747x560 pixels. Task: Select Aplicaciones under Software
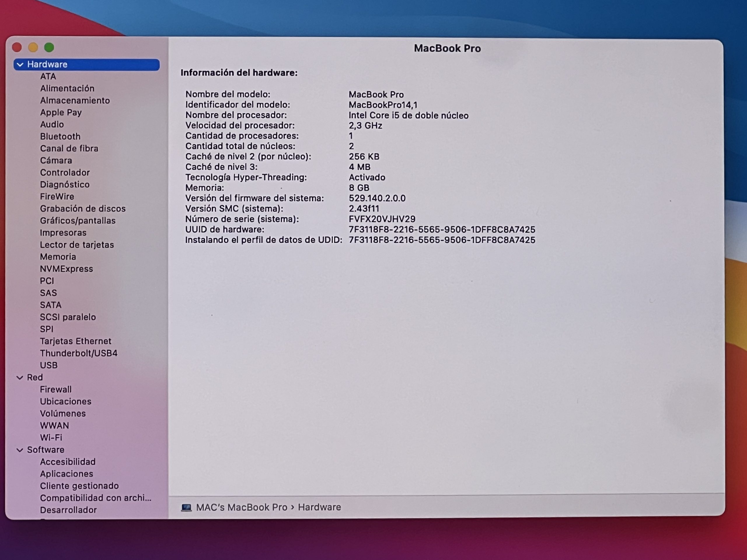[x=67, y=474]
